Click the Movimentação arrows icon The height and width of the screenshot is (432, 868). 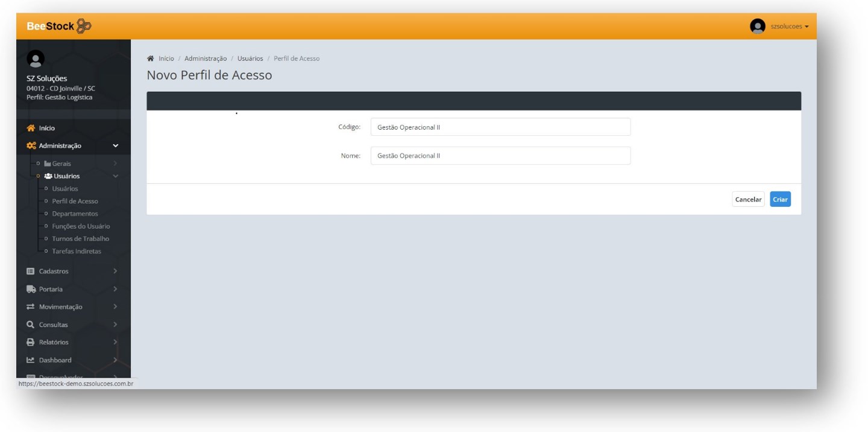click(x=31, y=307)
